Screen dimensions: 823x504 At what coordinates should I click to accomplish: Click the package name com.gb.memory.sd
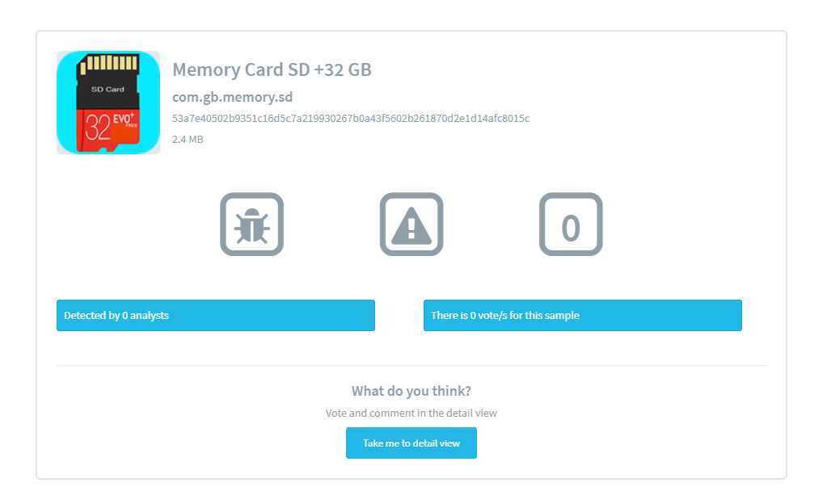[x=232, y=97]
